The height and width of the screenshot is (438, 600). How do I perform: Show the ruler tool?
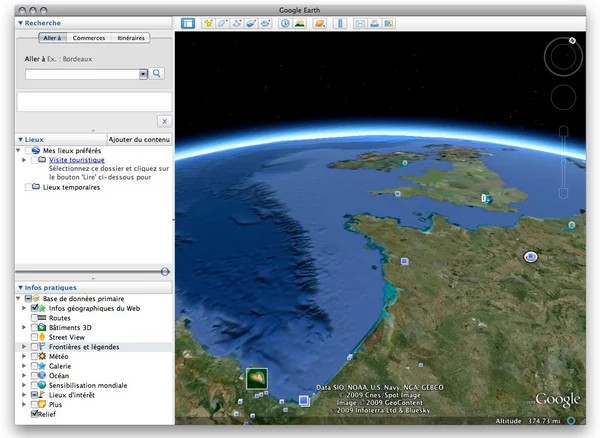tap(340, 23)
